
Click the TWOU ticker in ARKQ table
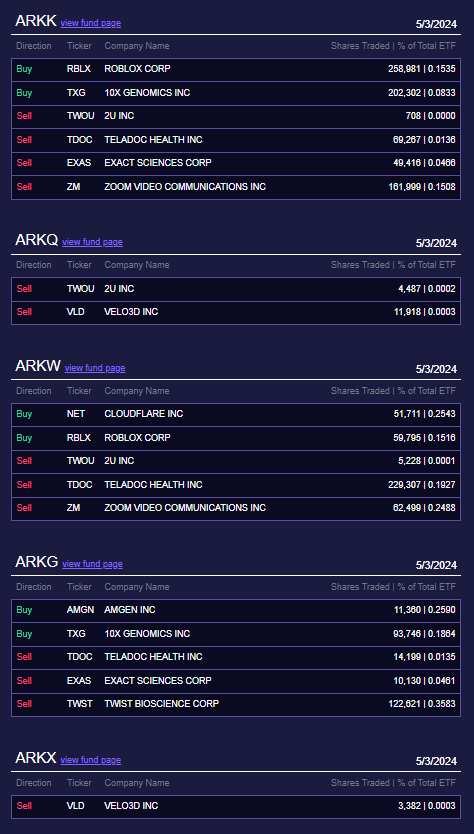click(x=80, y=289)
